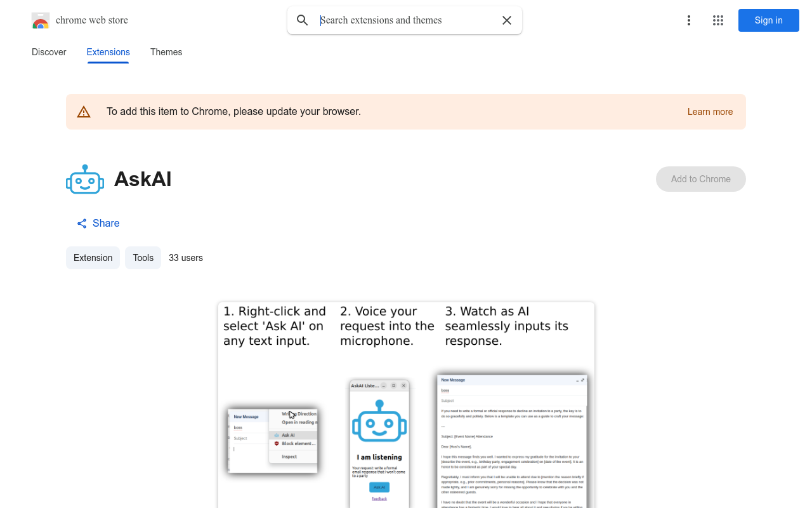812x508 pixels.
Task: Select the Extension category chip
Action: 93,258
